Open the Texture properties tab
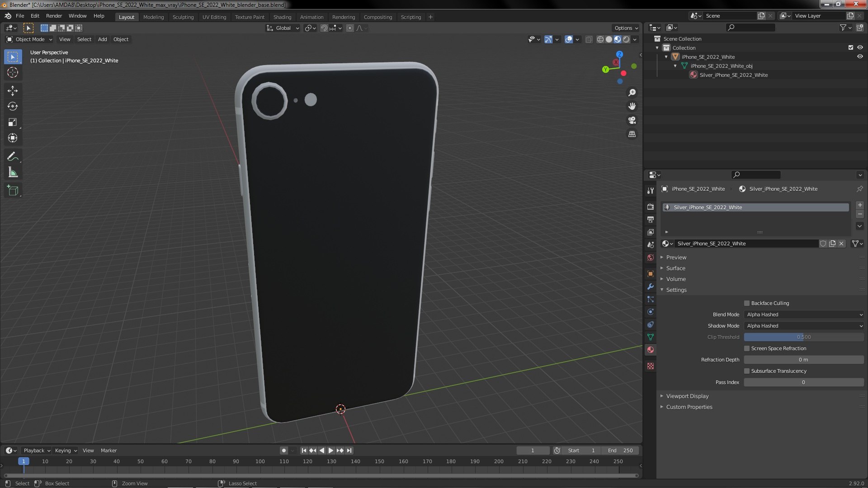Viewport: 868px width, 488px height. pos(651,366)
